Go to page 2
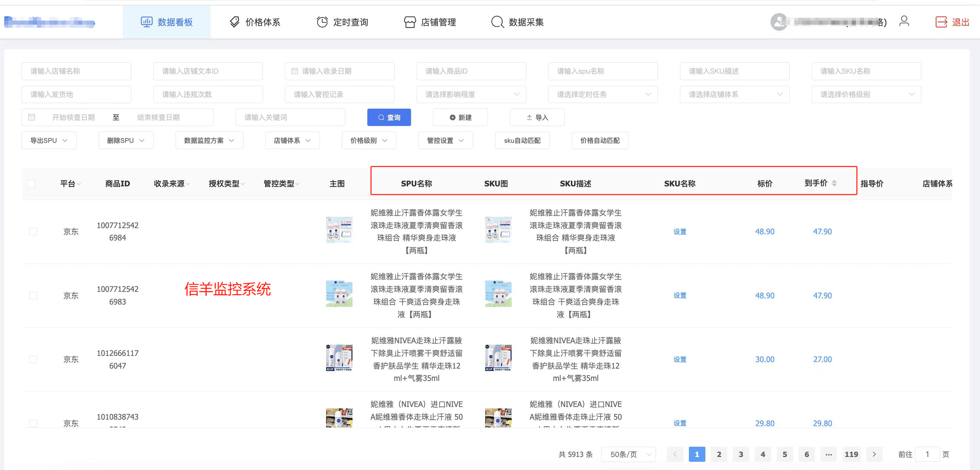 tap(719, 454)
